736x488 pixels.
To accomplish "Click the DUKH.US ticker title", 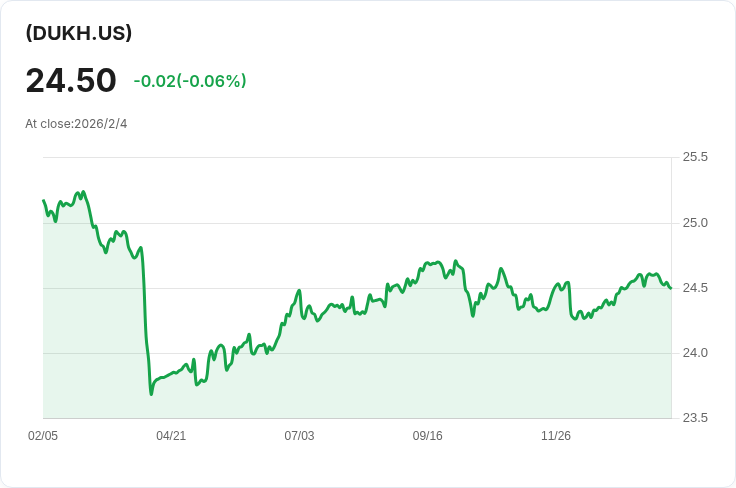I will point(79,33).
